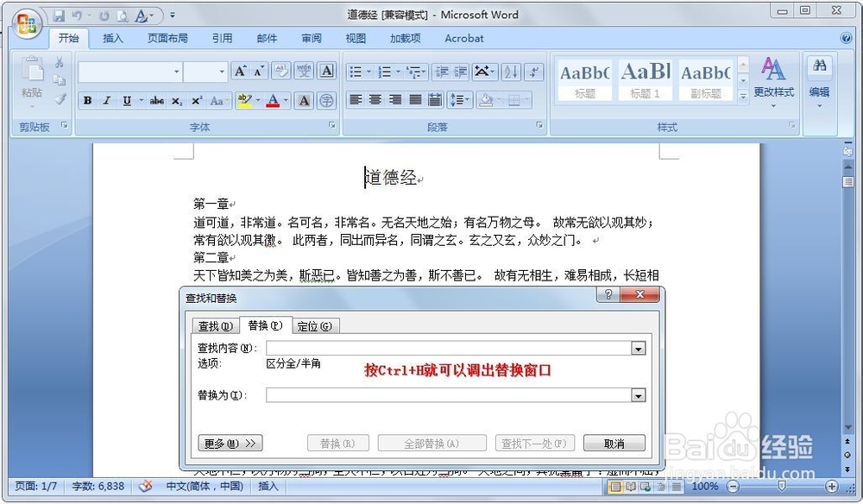Click the Bullets list icon

[x=355, y=72]
